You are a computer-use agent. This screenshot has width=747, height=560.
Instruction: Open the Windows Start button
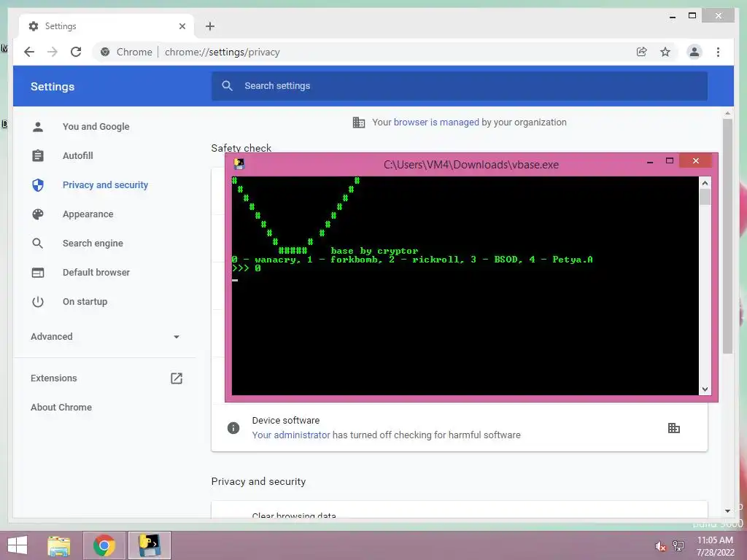[x=18, y=545]
